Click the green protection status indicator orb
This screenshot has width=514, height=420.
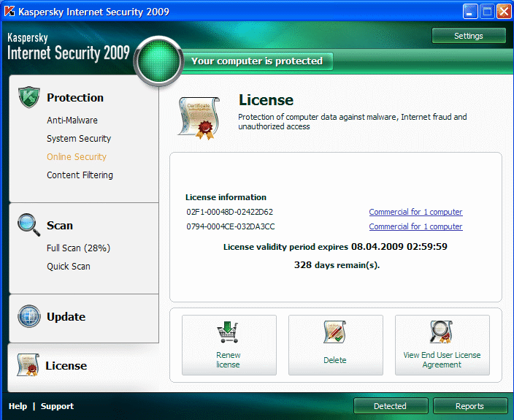pos(159,61)
